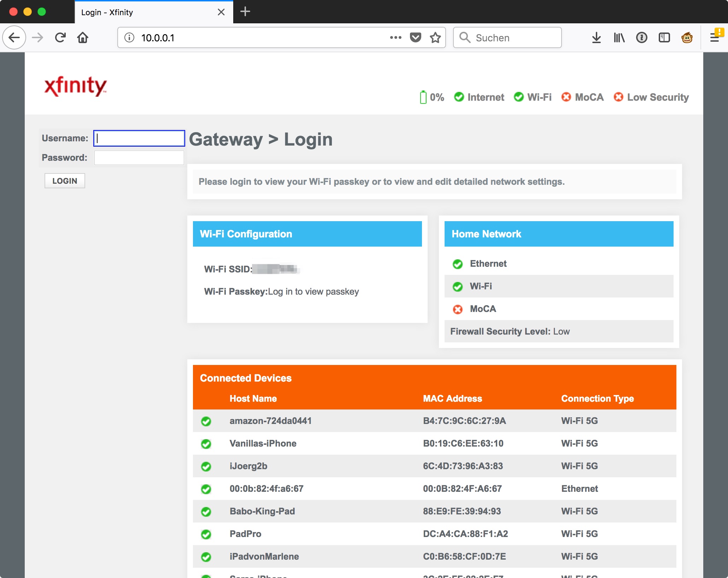Select the Login - Xfinity tab
The image size is (728, 578).
[x=154, y=12]
